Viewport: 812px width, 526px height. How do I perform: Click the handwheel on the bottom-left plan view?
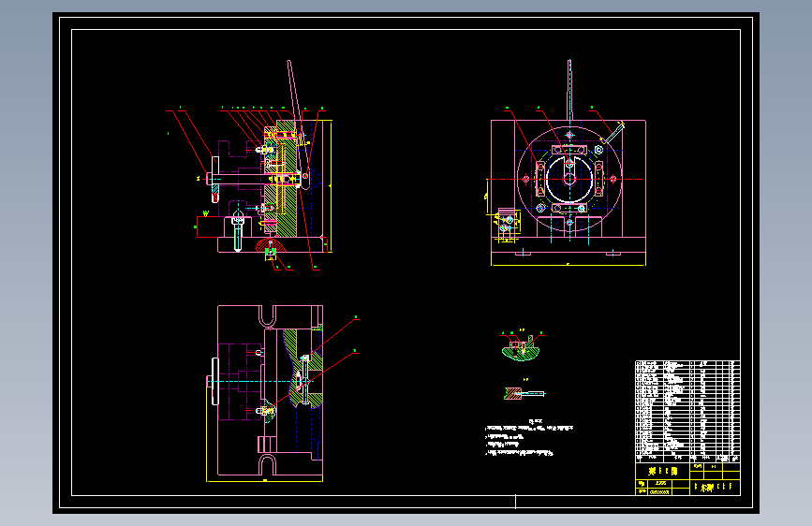click(214, 382)
